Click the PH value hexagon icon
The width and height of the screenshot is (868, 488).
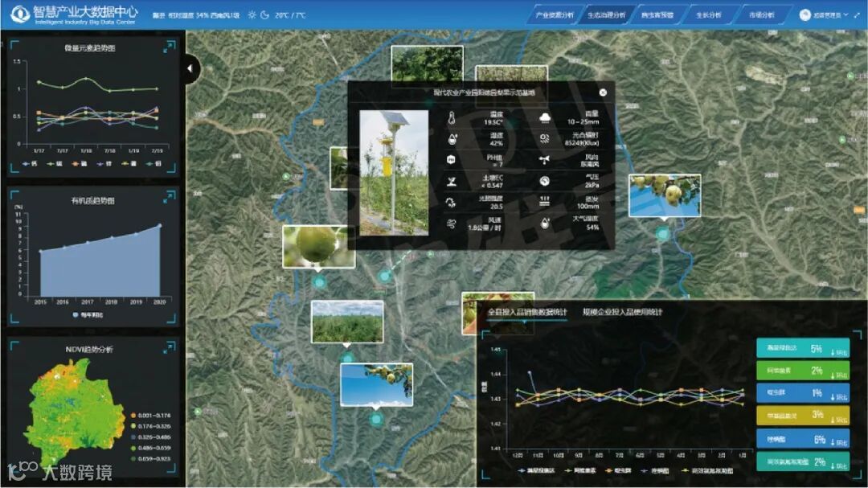(451, 160)
